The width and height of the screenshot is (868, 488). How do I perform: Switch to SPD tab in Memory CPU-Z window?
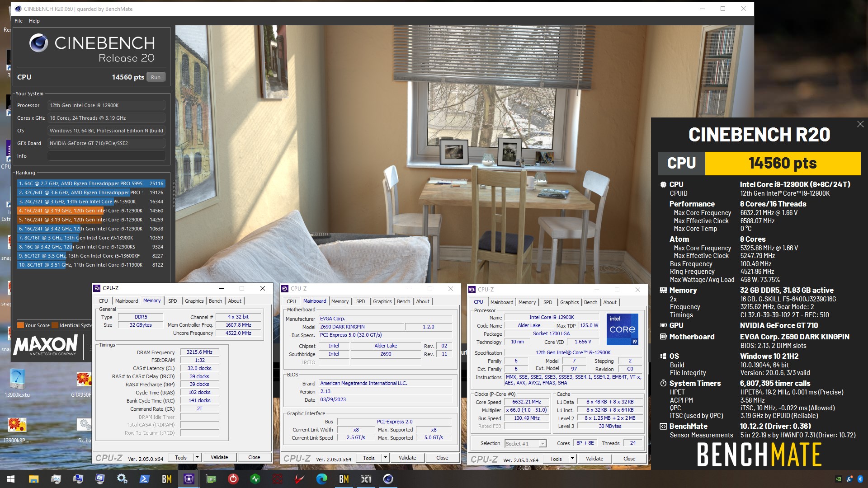coord(173,301)
